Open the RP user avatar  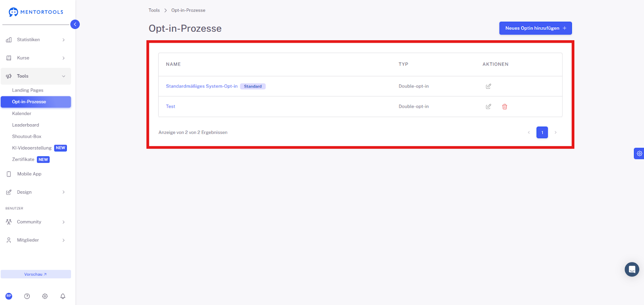pos(9,296)
